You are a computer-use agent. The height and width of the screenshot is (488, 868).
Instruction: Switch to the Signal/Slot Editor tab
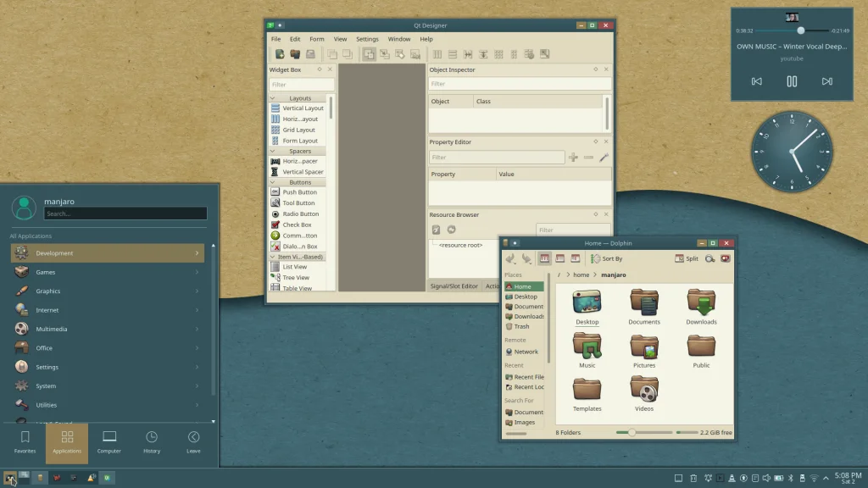coord(453,286)
